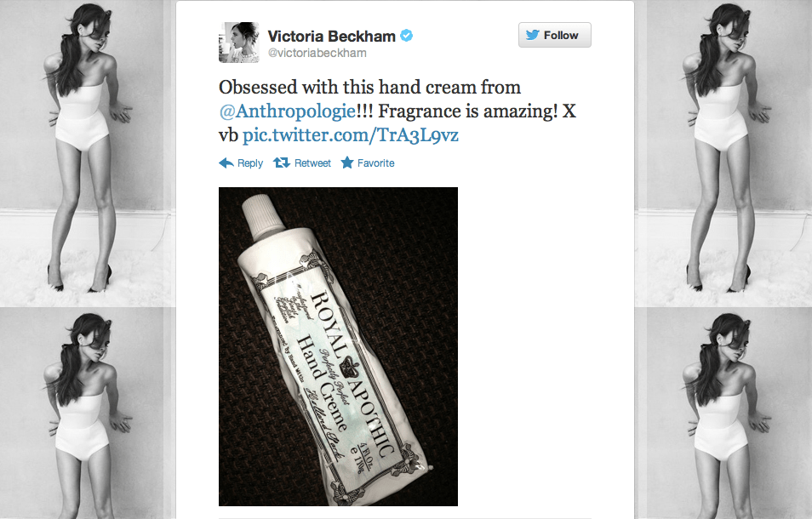Click the Reply text label
The image size is (812, 519).
coord(250,163)
